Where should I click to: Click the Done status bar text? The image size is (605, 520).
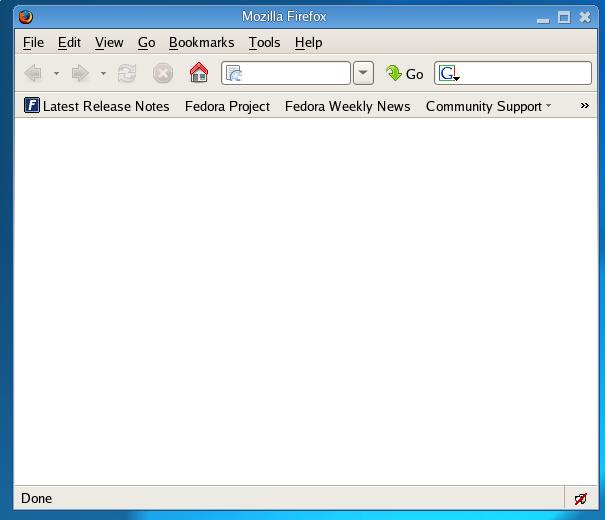36,498
